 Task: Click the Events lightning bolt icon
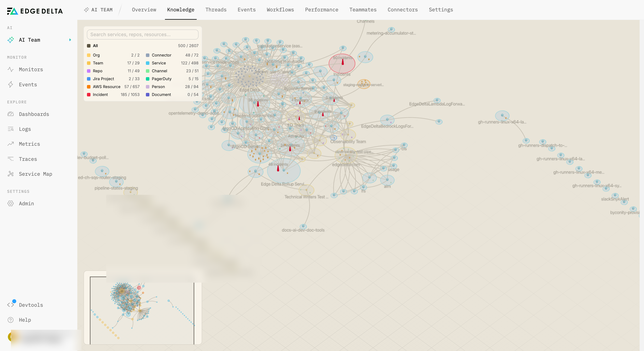point(11,85)
